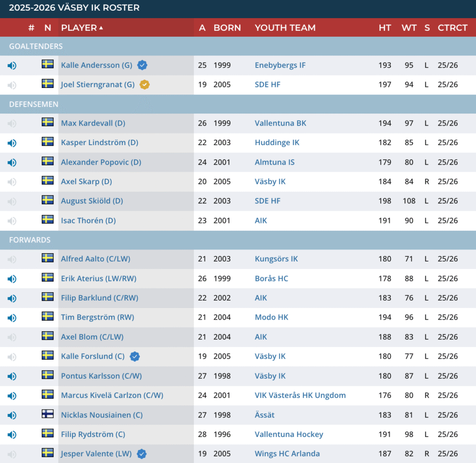
Task: Sort roster by WT weight column
Action: click(409, 27)
